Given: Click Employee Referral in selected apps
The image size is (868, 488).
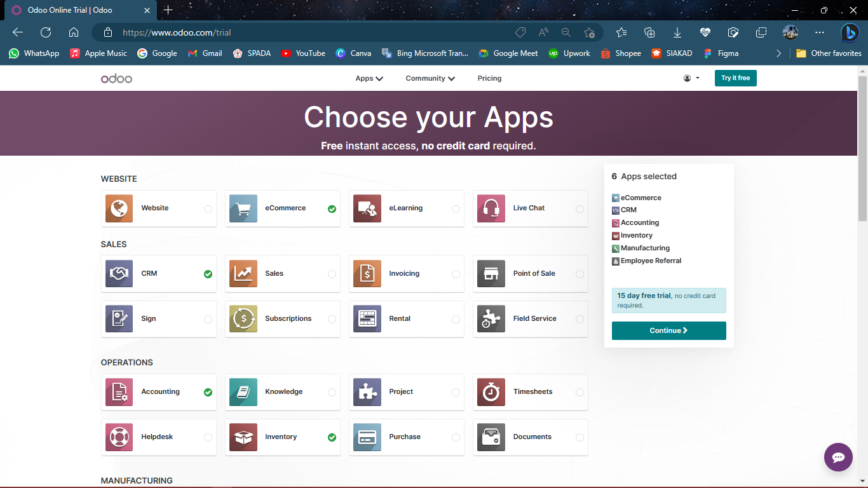Looking at the screenshot, I should (x=646, y=261).
